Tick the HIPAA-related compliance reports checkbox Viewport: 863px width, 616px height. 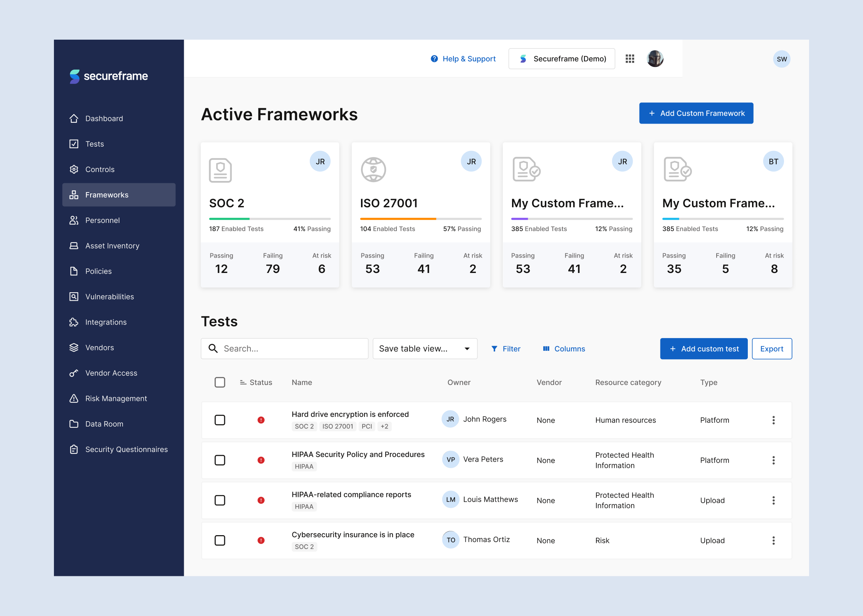220,500
